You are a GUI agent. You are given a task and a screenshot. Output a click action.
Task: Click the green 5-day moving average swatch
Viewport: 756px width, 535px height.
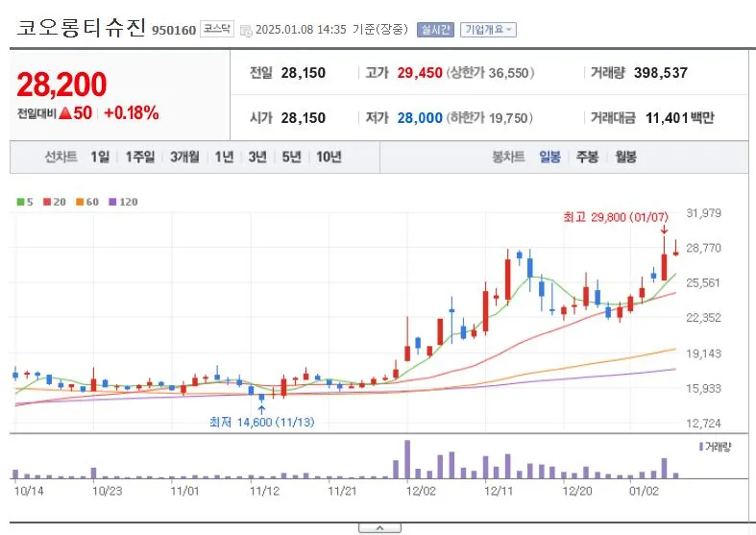(20, 202)
